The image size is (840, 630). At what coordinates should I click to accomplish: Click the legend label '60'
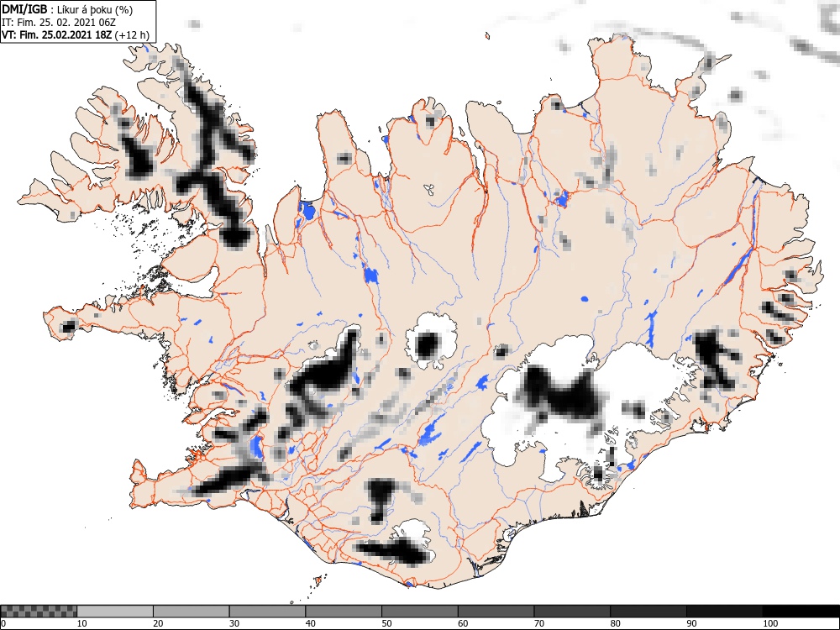point(462,623)
